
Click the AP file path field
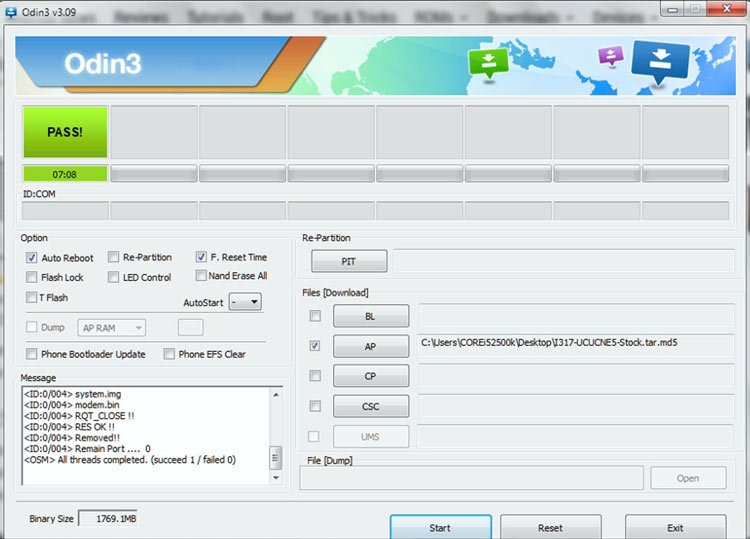point(576,346)
